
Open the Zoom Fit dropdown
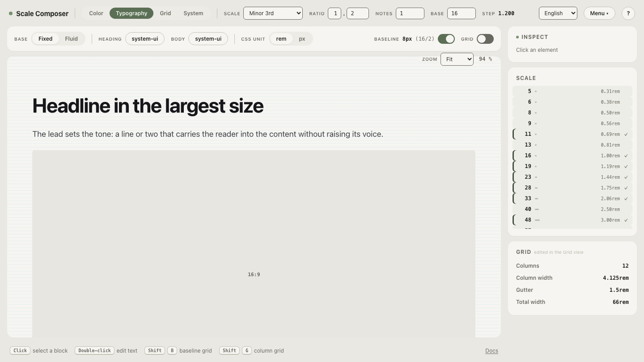(x=457, y=59)
